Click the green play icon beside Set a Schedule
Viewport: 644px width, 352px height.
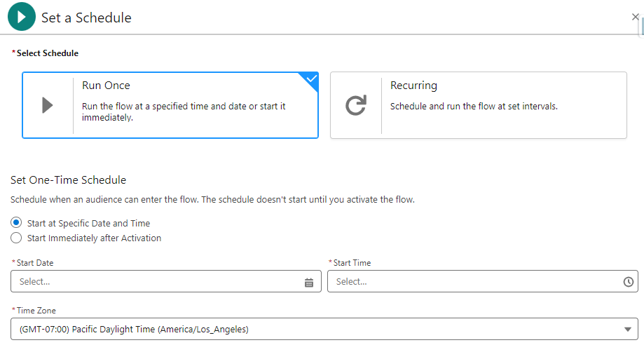[x=21, y=17]
